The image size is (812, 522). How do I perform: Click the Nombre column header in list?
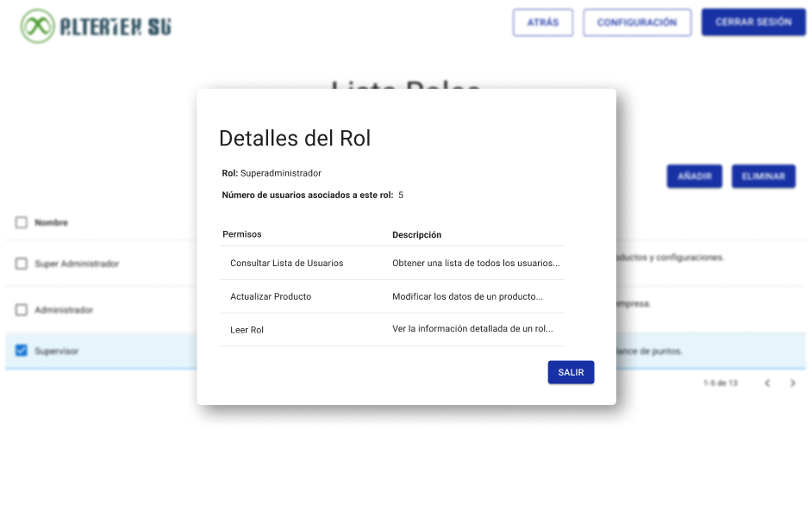click(x=51, y=222)
